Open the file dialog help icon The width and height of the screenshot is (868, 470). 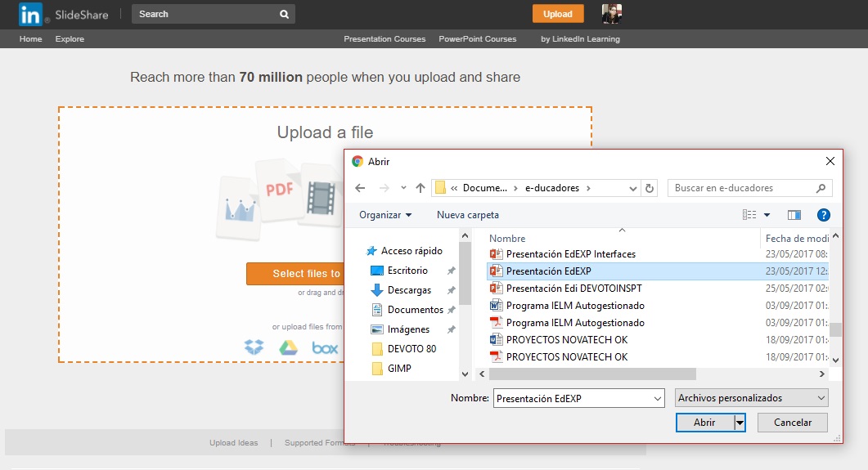point(824,215)
